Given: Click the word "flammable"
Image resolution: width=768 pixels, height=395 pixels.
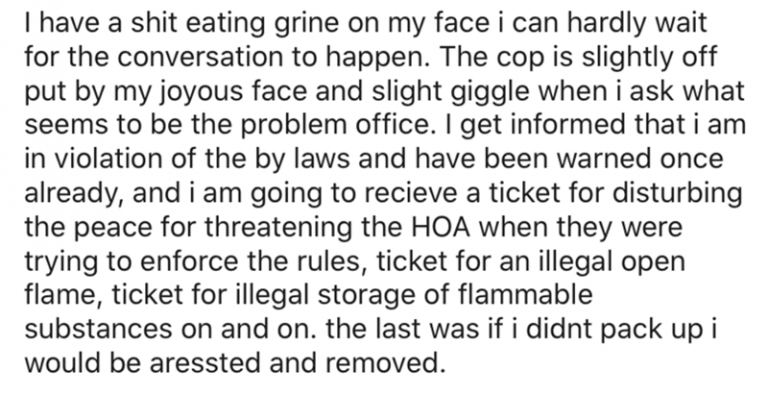Looking at the screenshot, I should 526,295.
